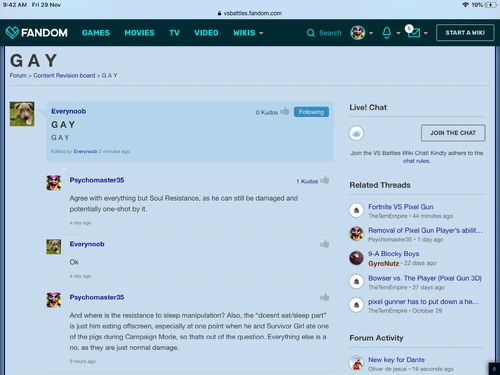Open New key for Dante thread

click(x=396, y=360)
